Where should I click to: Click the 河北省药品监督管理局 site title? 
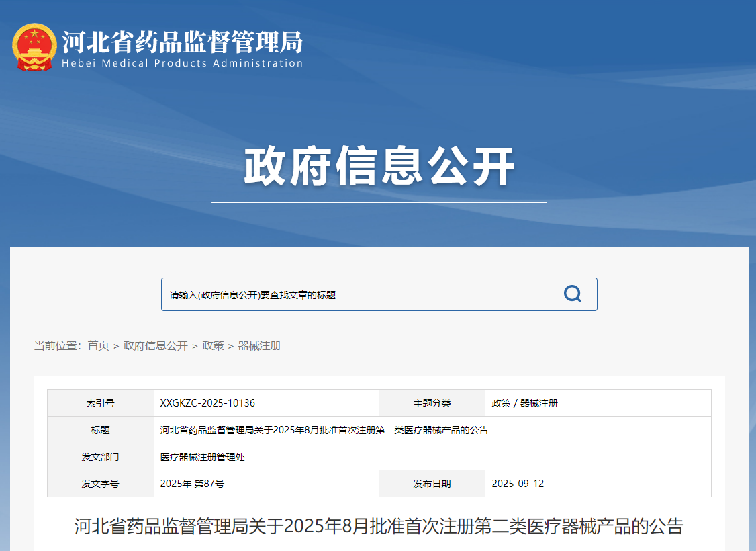coord(182,42)
